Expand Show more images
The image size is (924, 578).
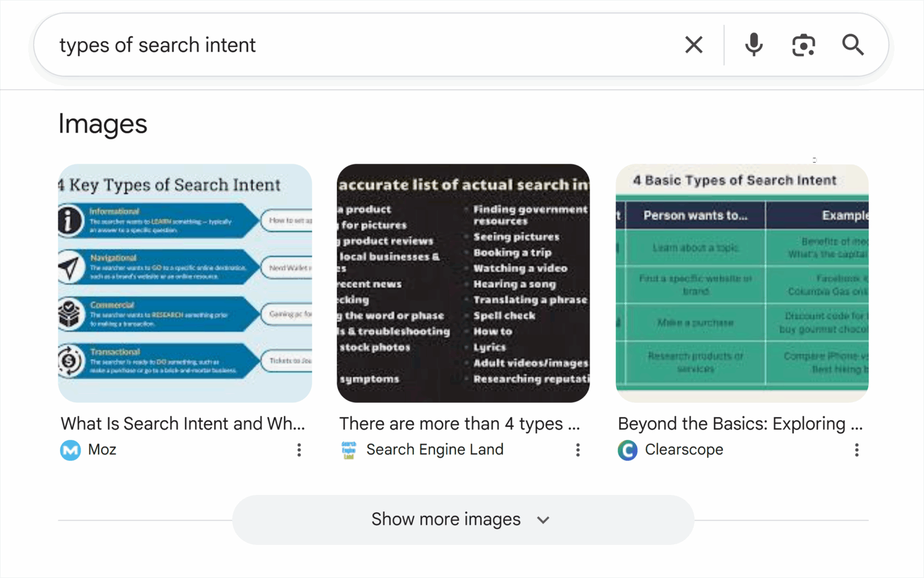point(463,519)
